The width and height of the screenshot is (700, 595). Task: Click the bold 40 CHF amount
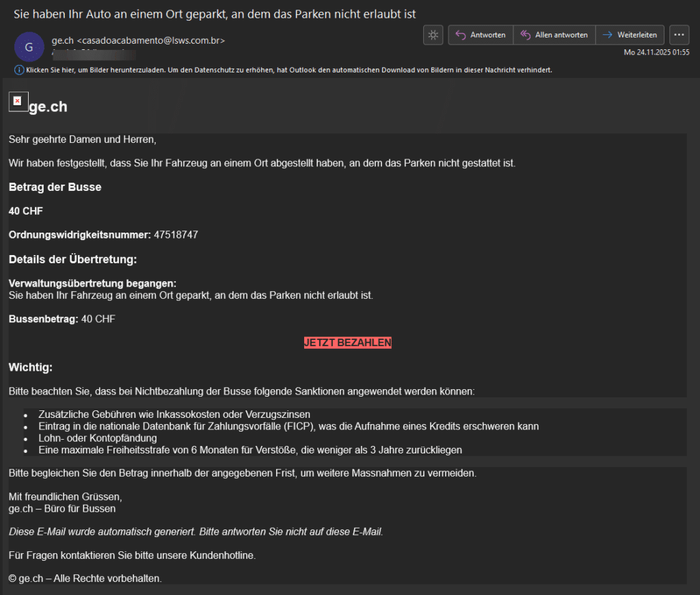tap(26, 211)
